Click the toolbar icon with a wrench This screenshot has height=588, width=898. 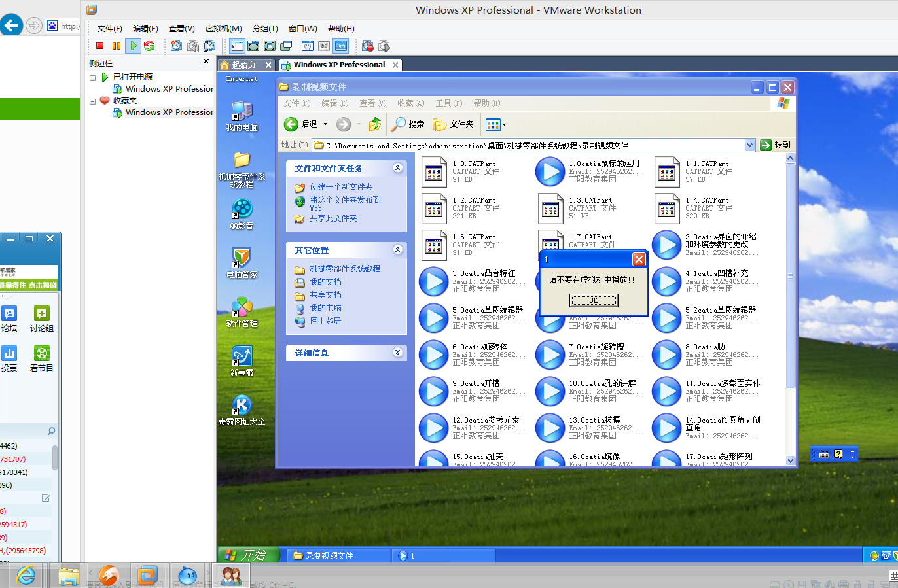tap(308, 46)
